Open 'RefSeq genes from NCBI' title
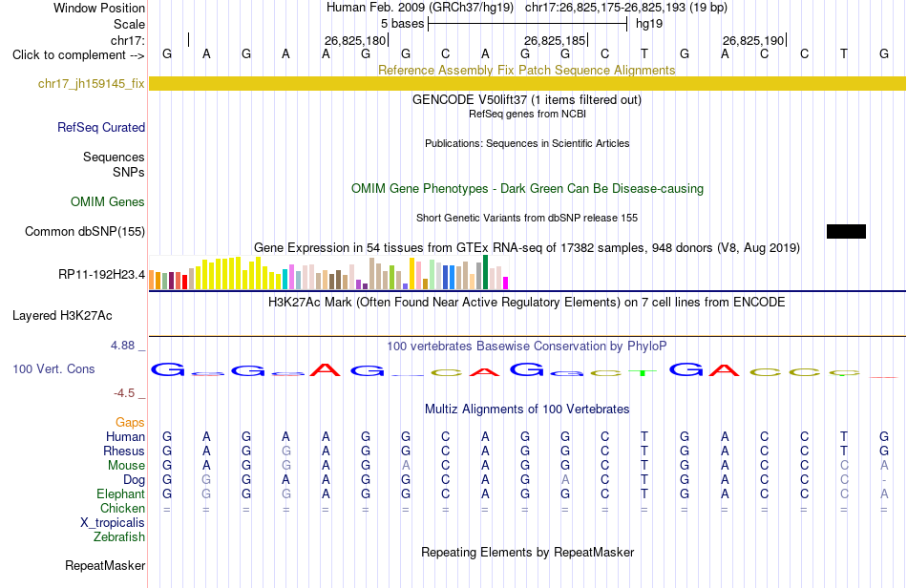The width and height of the screenshot is (907, 588). 527,114
